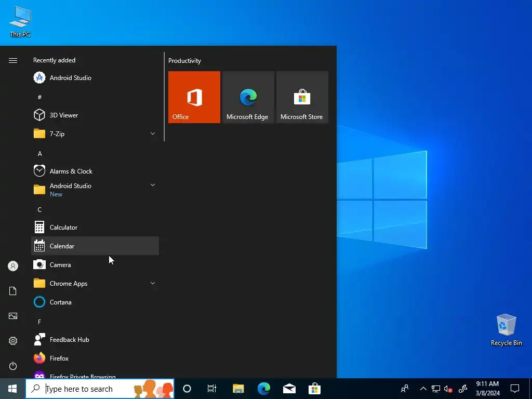Launch the Camera app
Image resolution: width=532 pixels, height=399 pixels.
pyautogui.click(x=95, y=264)
